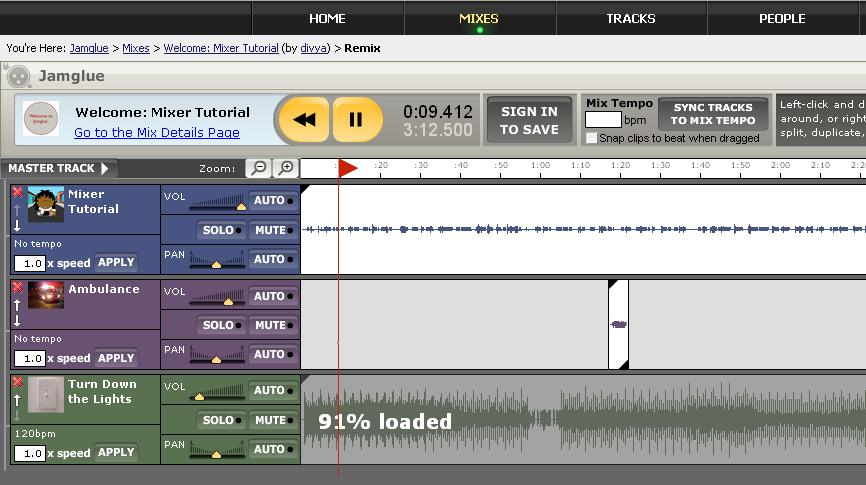Mute the Turn Down the Lights track

(273, 420)
